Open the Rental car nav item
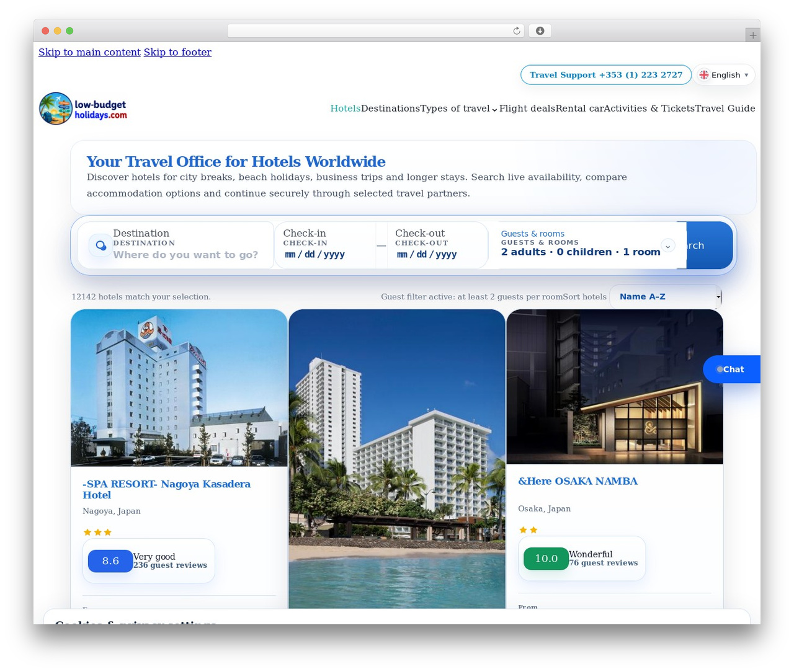This screenshot has height=672, width=794. point(579,108)
